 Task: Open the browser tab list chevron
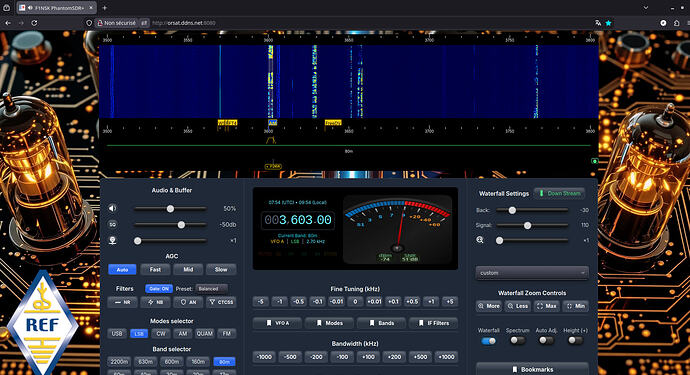pyautogui.click(x=646, y=8)
